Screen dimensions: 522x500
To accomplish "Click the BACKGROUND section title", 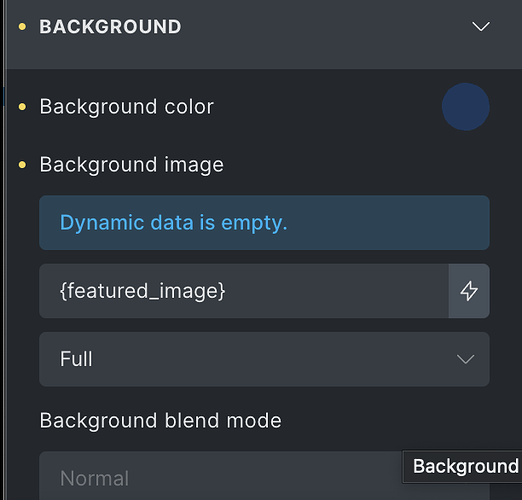I will pyautogui.click(x=110, y=27).
